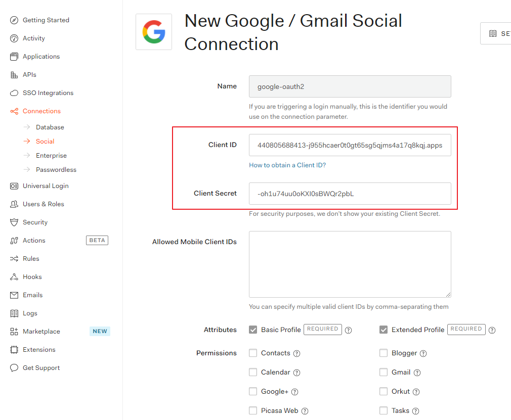This screenshot has width=511, height=420.
Task: Click the Marketplace grid icon
Action: coord(14,332)
